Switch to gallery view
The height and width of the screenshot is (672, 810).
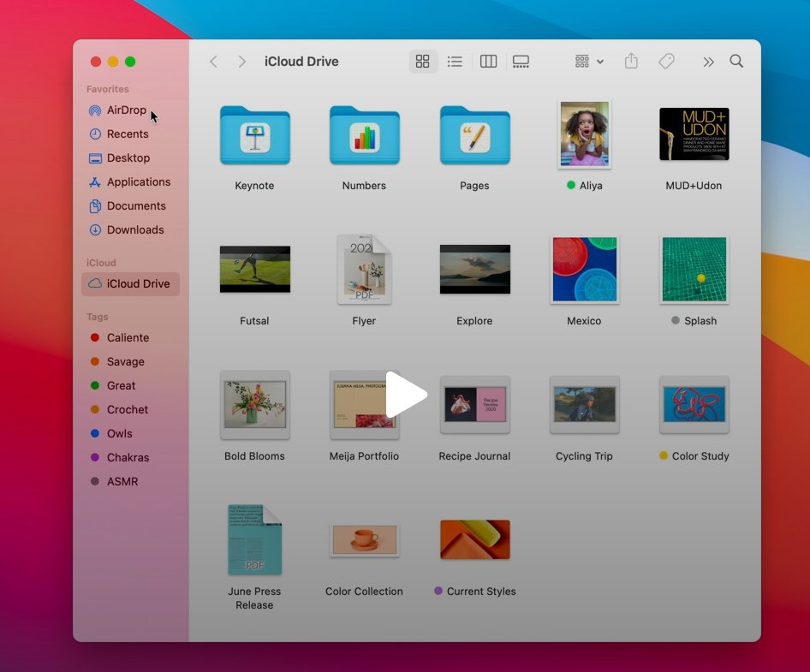[521, 62]
